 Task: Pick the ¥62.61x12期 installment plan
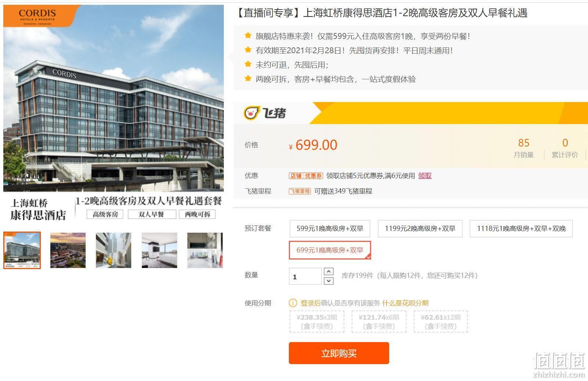(x=441, y=322)
